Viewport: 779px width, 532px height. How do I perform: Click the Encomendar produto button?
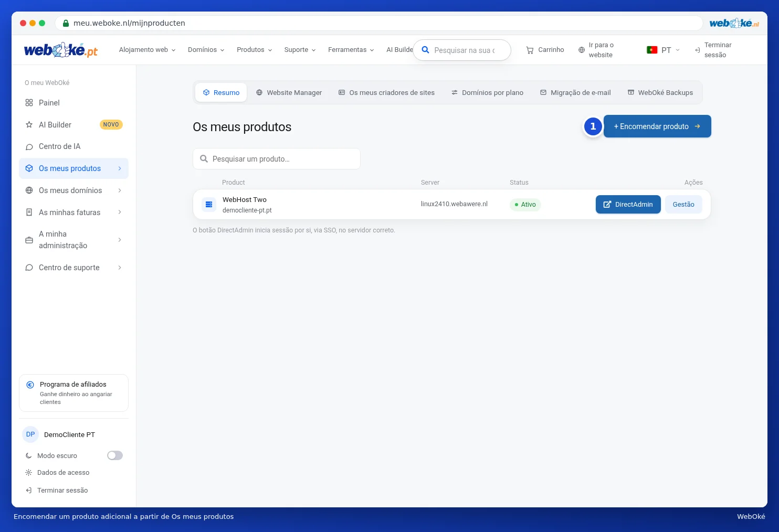pyautogui.click(x=657, y=126)
